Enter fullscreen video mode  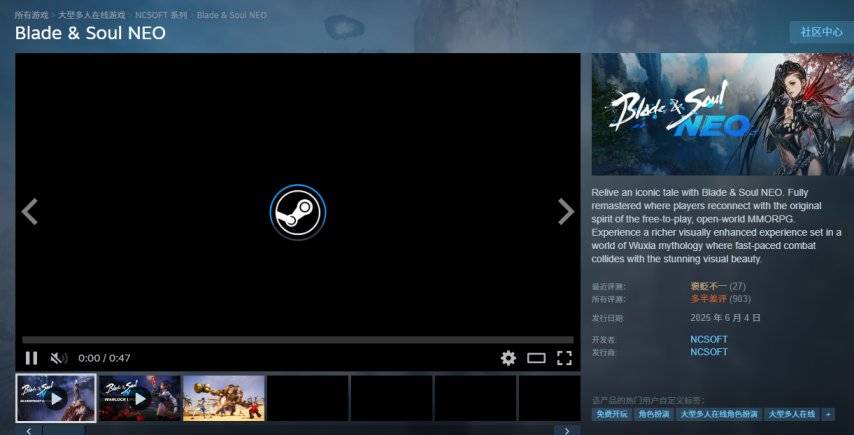pyautogui.click(x=564, y=358)
